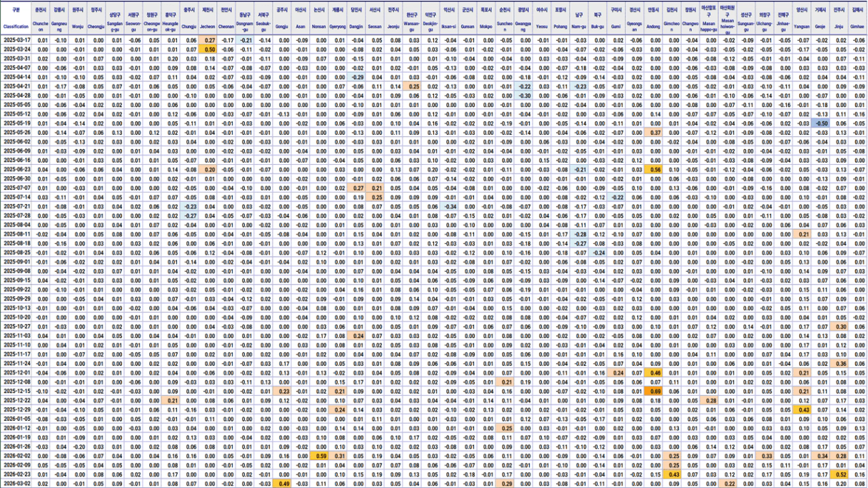Click highlighted Dangjin value -0.29 on 2025-04-14

point(357,77)
